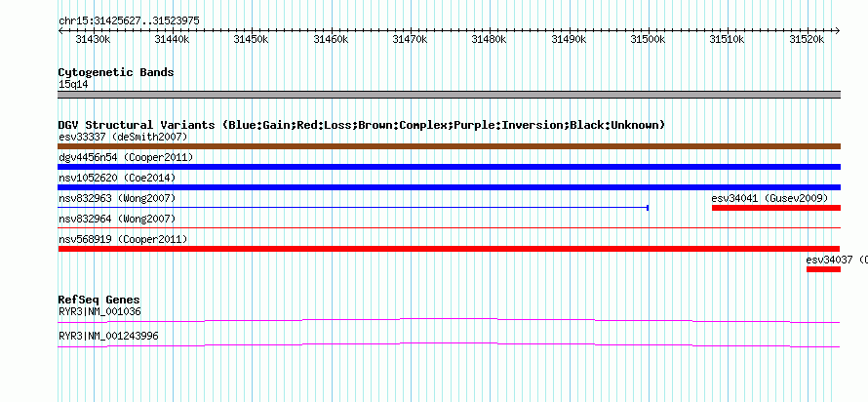The image size is (868, 402).
Task: Click the RYR3|NM_001036 gene label
Action: click(x=99, y=311)
